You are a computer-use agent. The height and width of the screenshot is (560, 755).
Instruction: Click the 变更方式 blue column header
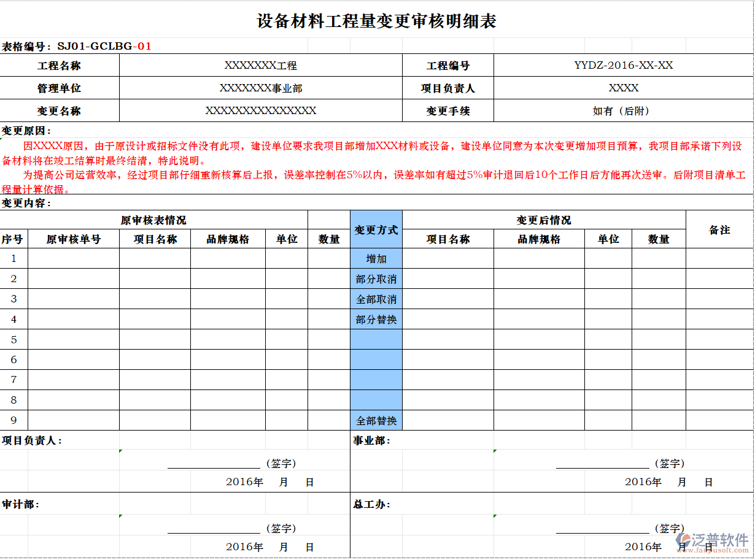(377, 229)
